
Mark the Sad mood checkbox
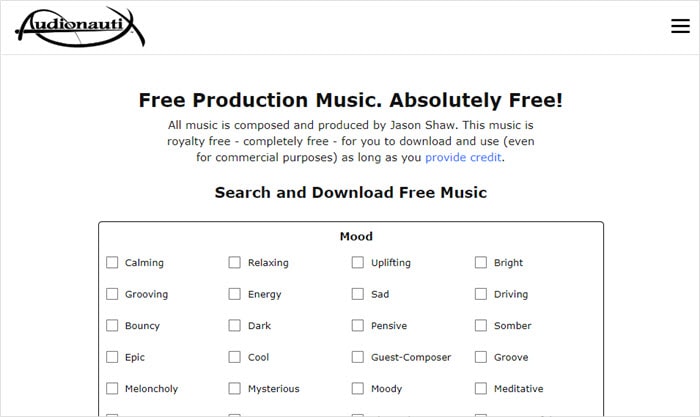pyautogui.click(x=358, y=294)
